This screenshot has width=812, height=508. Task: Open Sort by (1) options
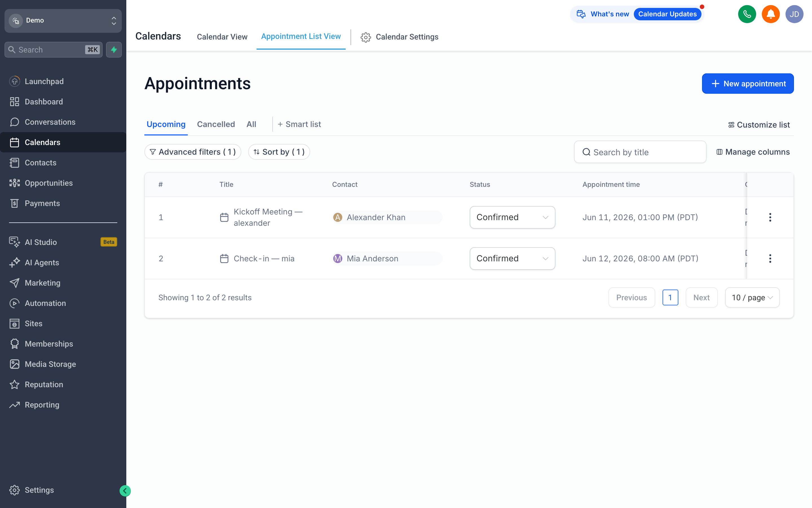pos(279,152)
